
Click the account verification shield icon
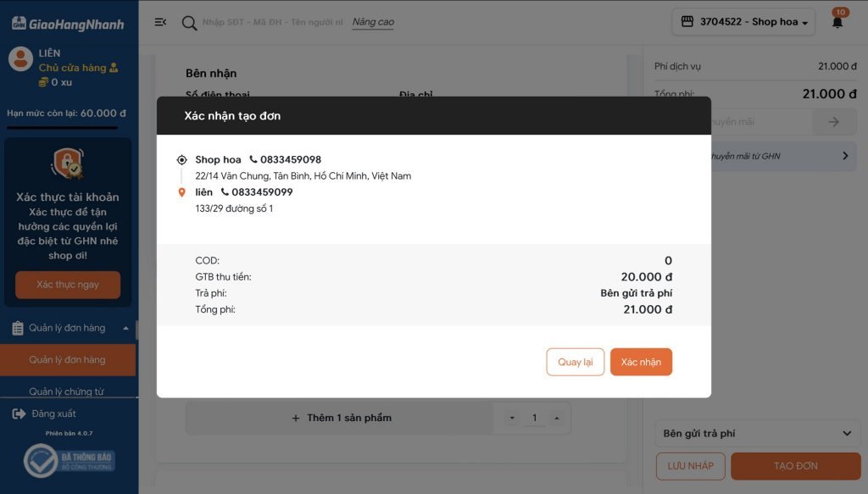(67, 164)
